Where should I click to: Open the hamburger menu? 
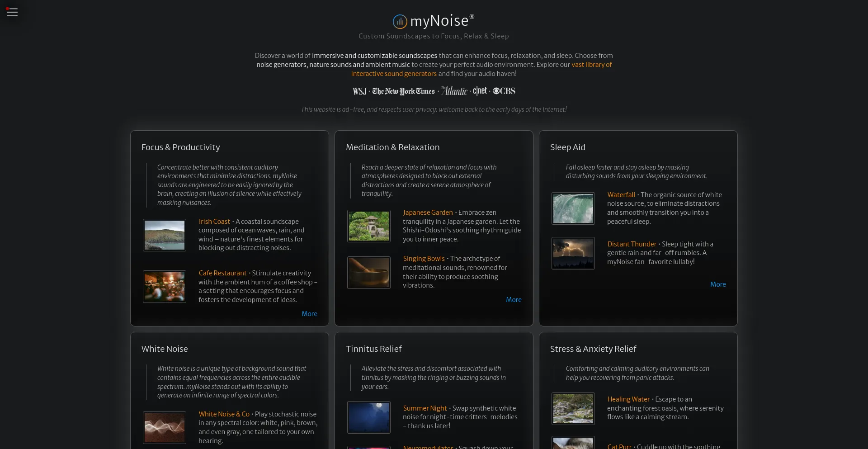point(12,12)
